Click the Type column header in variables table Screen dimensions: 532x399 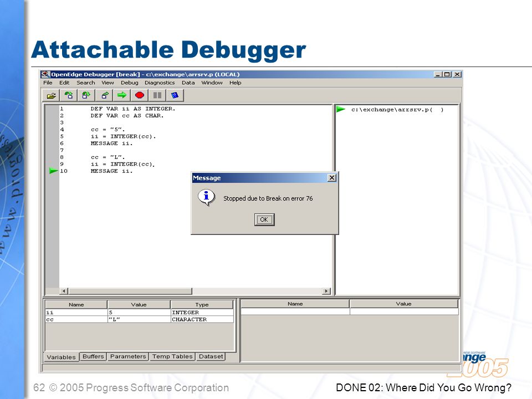202,305
